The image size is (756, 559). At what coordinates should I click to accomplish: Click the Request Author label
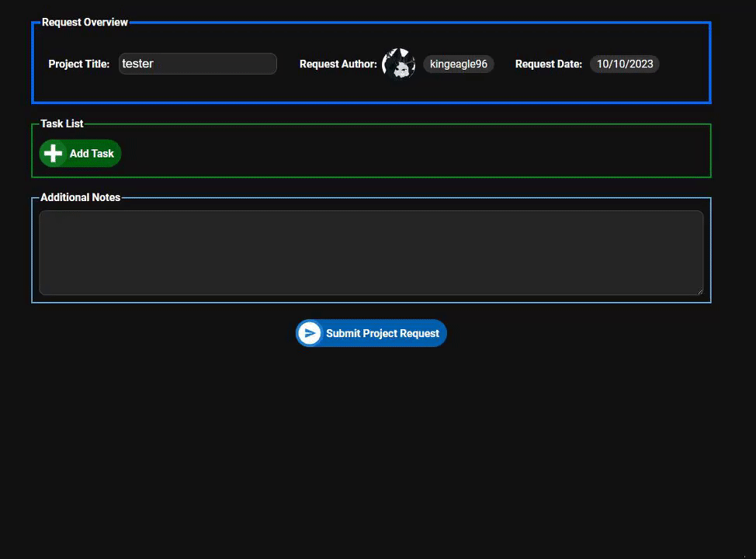[338, 64]
